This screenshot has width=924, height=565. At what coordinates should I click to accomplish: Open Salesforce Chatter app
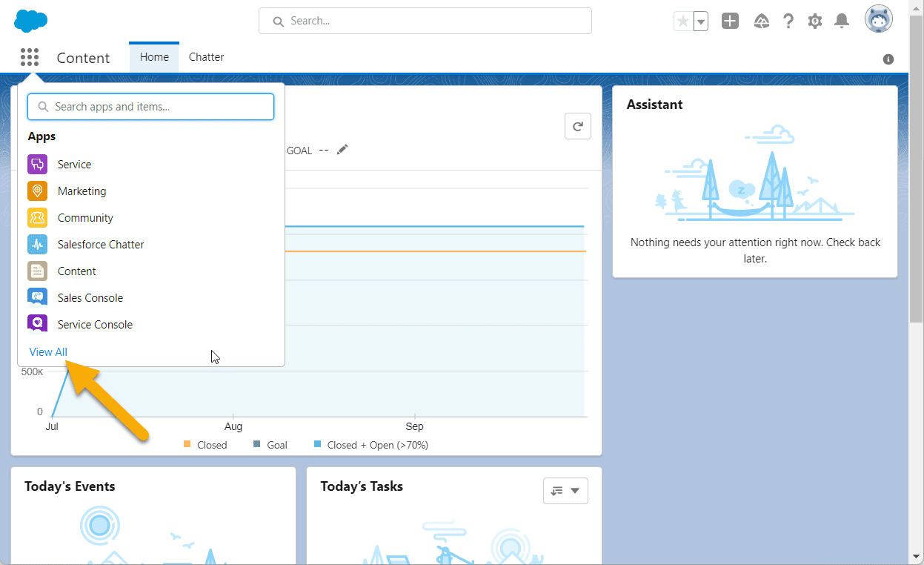(x=102, y=244)
